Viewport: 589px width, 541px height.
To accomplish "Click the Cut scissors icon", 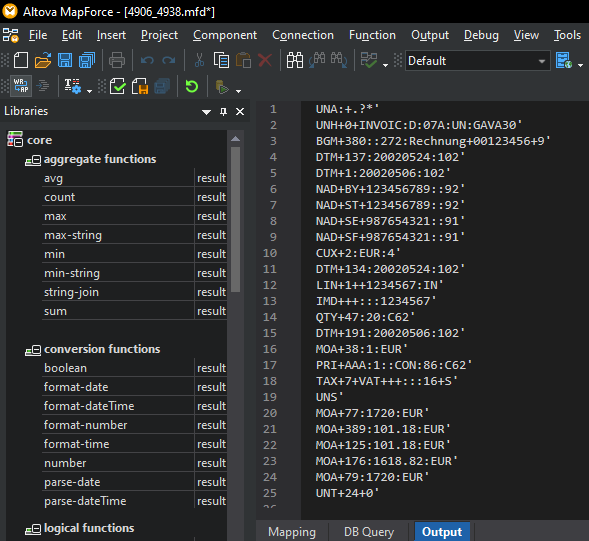I will (199, 60).
